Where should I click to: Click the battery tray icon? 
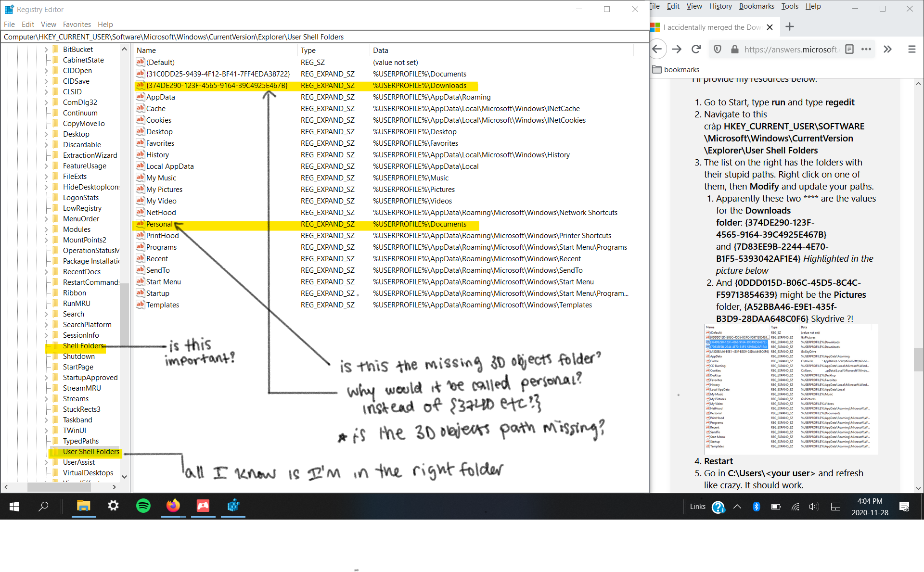point(776,507)
